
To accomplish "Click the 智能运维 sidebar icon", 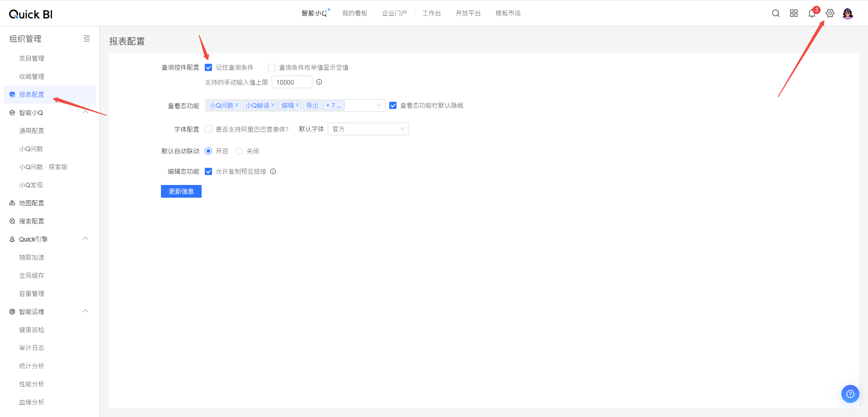I will (x=12, y=312).
